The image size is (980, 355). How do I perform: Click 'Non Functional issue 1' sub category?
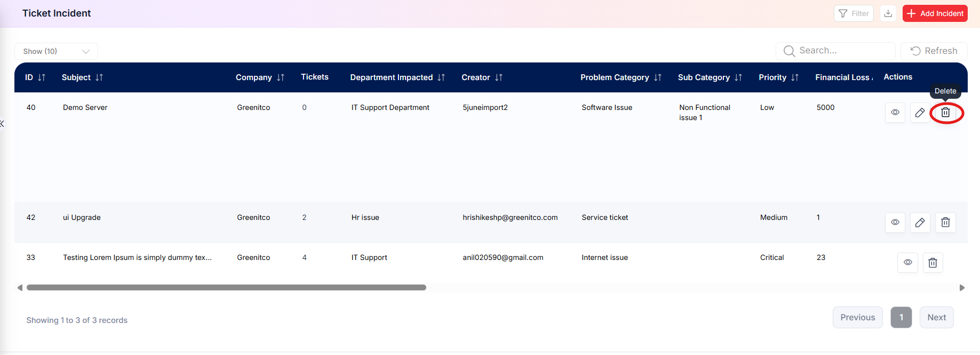pyautogui.click(x=705, y=113)
